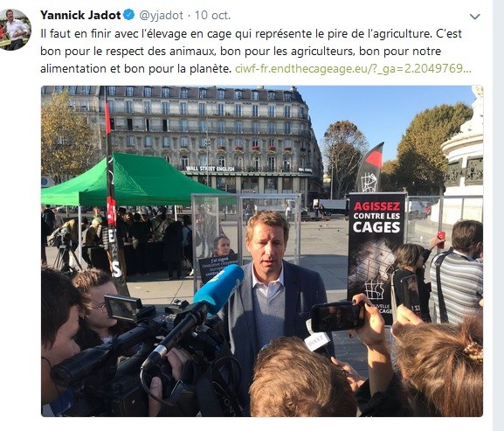Open the Yannick Jadot display name link

[80, 15]
